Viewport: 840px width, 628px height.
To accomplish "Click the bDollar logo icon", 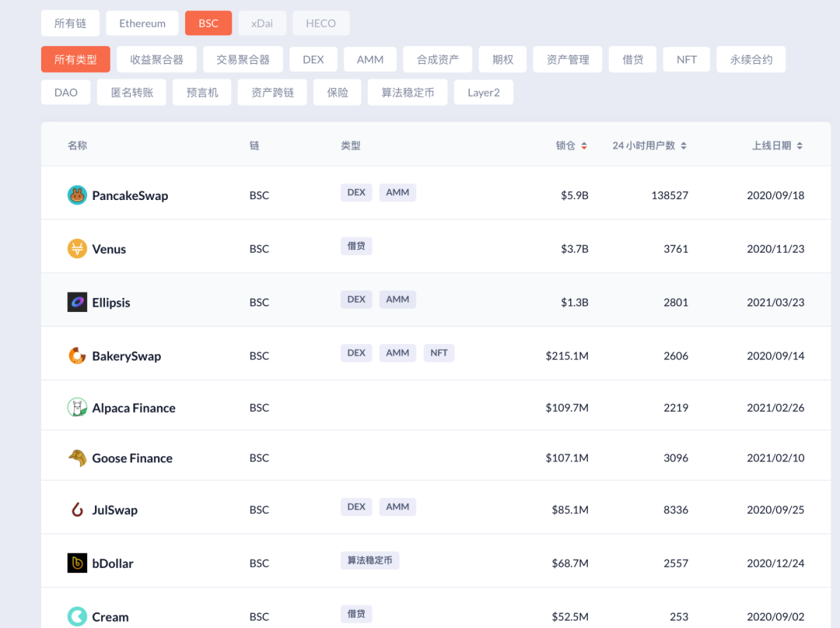I will pos(77,563).
